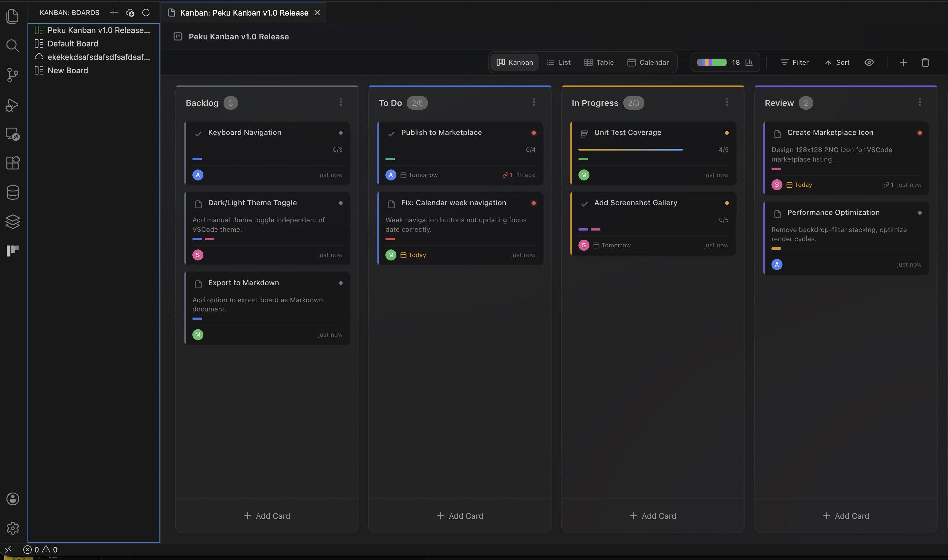Viewport: 948px width, 560px height.
Task: Open the Extensions icon in the activity bar
Action: click(13, 163)
